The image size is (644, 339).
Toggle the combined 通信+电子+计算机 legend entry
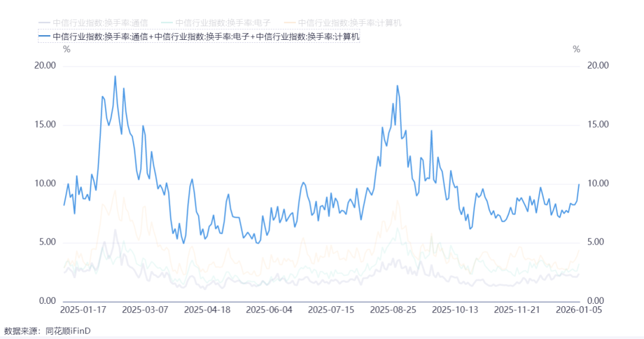[x=199, y=36]
